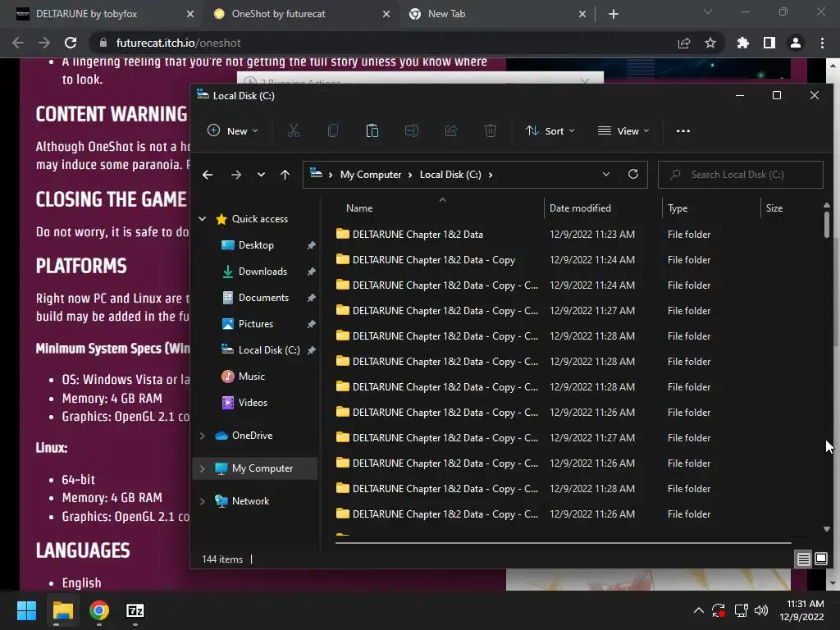Refresh the Local Disk (C:) folder view

pyautogui.click(x=633, y=174)
